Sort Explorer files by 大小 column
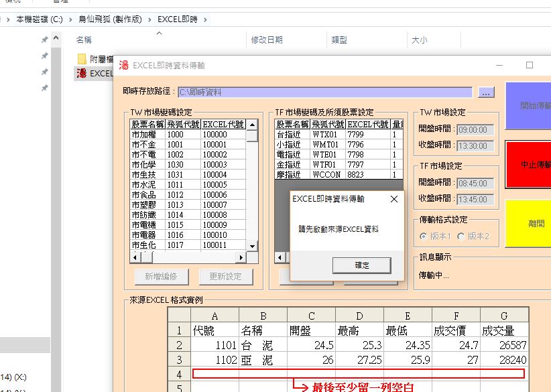 pos(419,40)
